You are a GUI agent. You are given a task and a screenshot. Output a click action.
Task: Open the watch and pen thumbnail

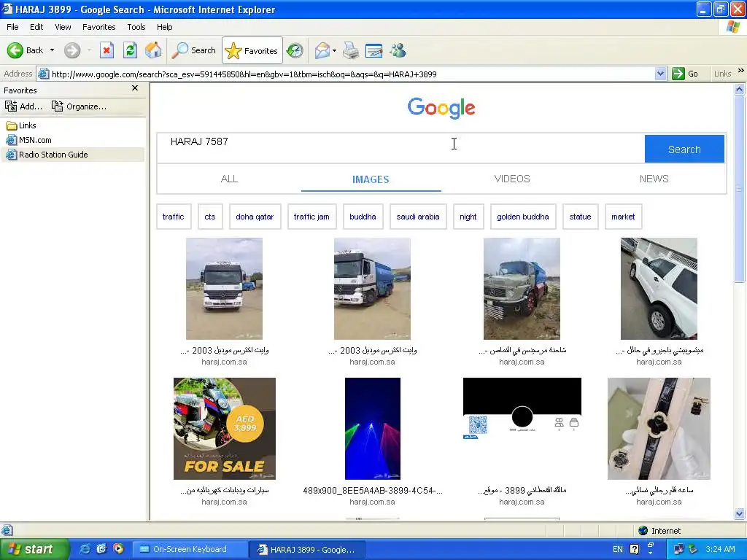pyautogui.click(x=659, y=429)
